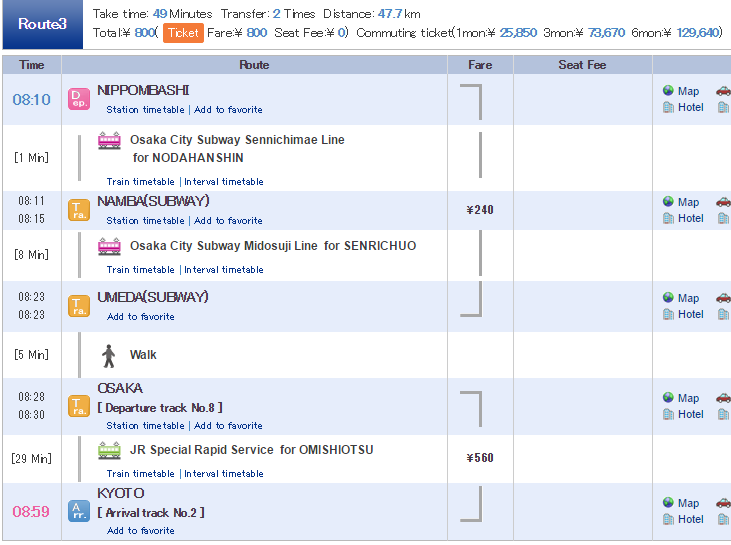Screen dimensions: 731x545
Task: Add UMEDA(SUBWAY) to favorite
Action: coord(141,317)
